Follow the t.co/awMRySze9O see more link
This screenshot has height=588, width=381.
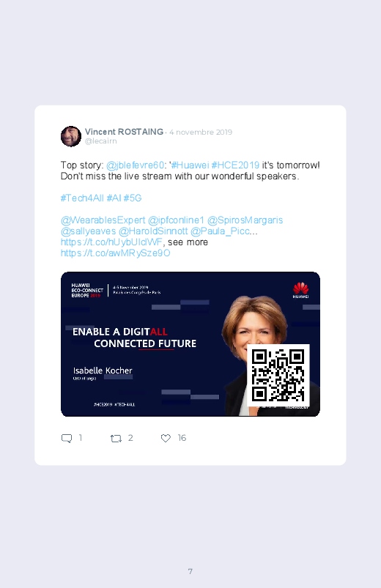click(x=116, y=253)
